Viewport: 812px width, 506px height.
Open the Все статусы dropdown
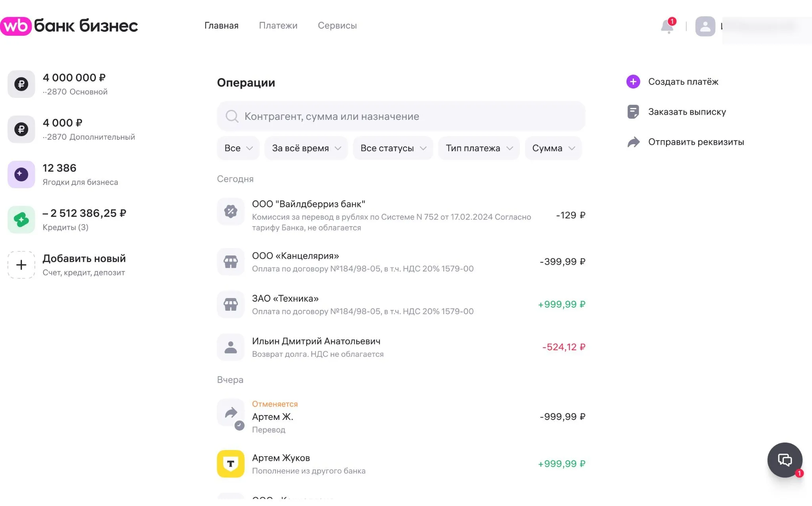tap(393, 148)
